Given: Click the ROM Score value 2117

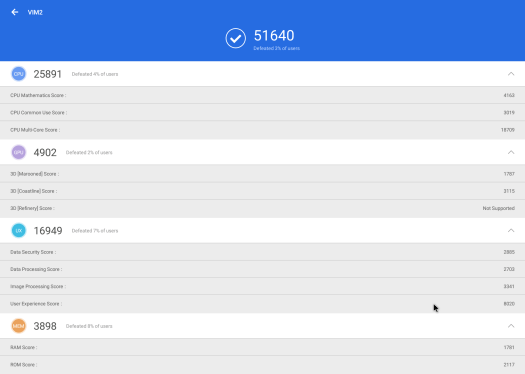Looking at the screenshot, I should [x=509, y=365].
